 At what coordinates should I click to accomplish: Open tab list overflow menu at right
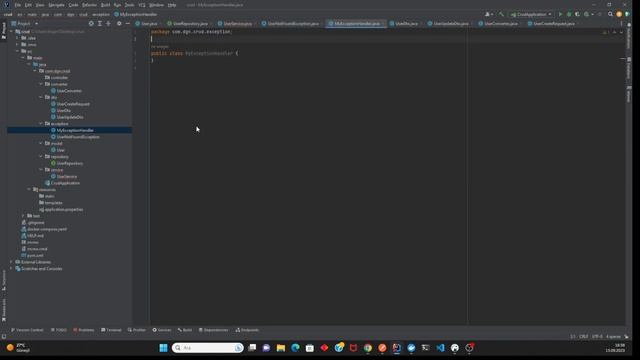[621, 24]
